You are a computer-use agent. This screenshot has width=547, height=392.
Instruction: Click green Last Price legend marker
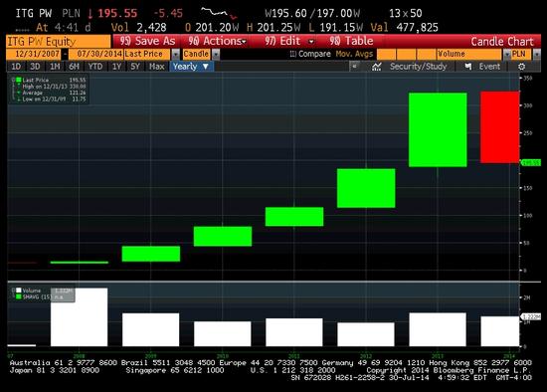[x=19, y=80]
